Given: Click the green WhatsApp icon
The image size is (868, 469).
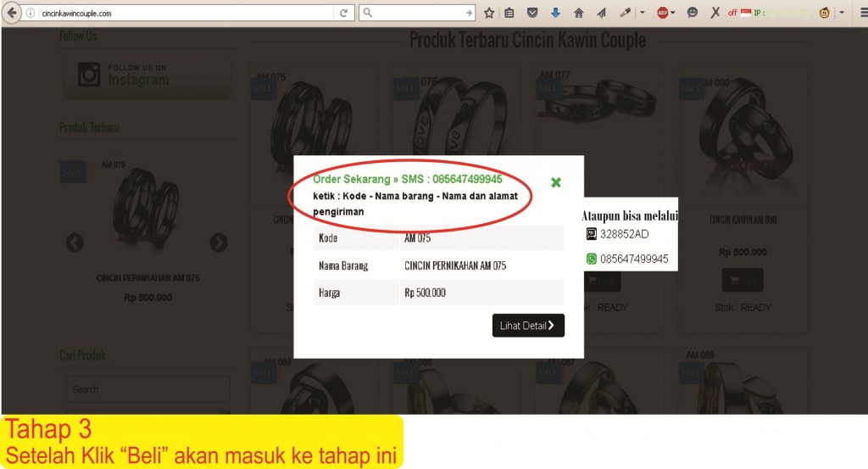Looking at the screenshot, I should point(591,259).
